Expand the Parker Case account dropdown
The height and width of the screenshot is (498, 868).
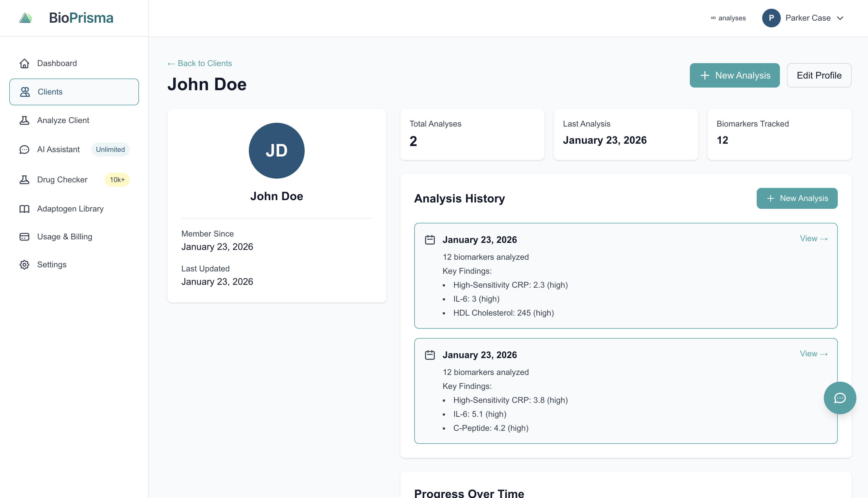[841, 18]
